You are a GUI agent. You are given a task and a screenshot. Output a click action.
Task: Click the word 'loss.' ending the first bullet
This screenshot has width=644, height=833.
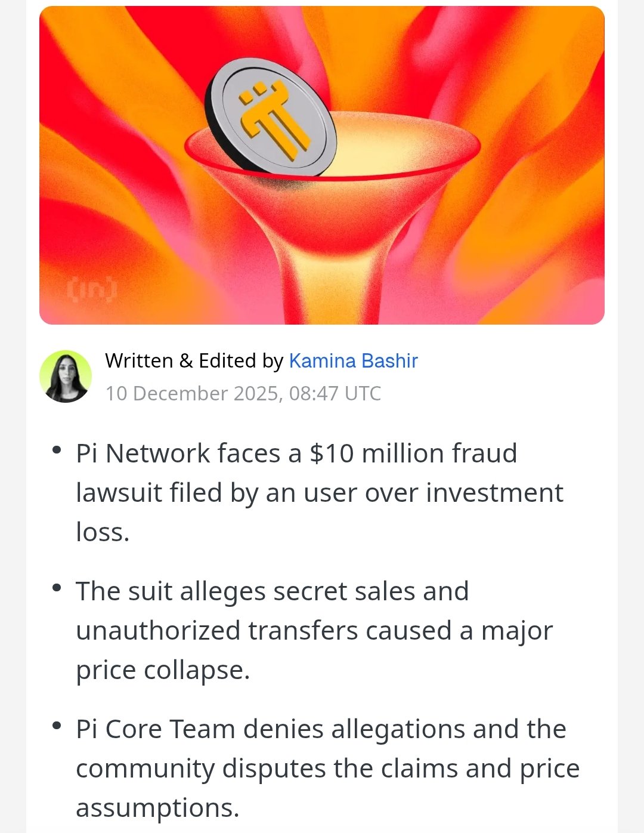(x=103, y=532)
